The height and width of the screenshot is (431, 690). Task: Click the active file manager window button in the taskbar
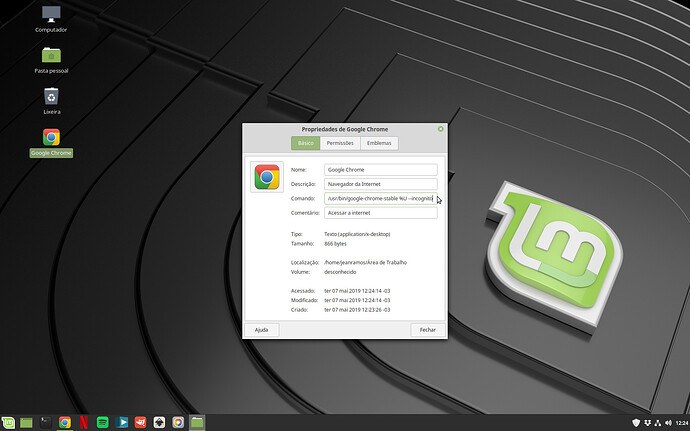coord(197,423)
